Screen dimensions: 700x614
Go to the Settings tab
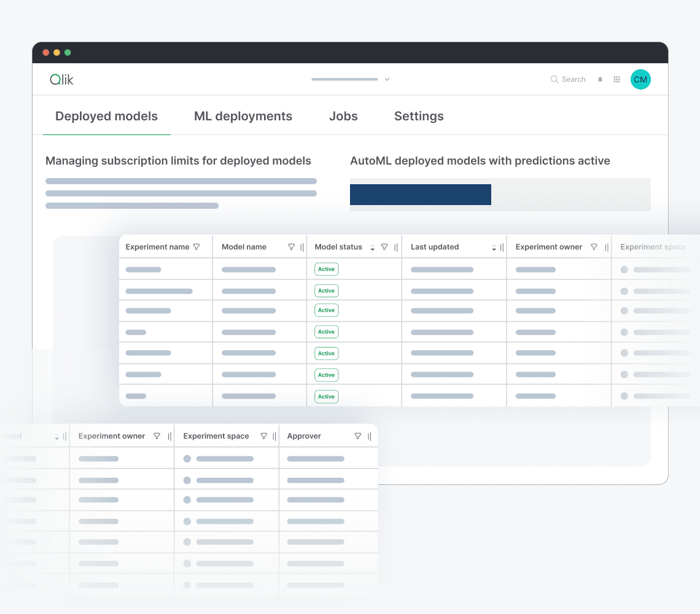pyautogui.click(x=419, y=116)
